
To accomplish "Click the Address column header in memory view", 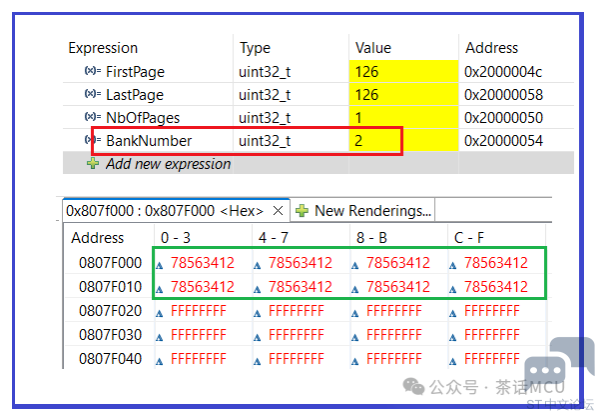I will (96, 238).
